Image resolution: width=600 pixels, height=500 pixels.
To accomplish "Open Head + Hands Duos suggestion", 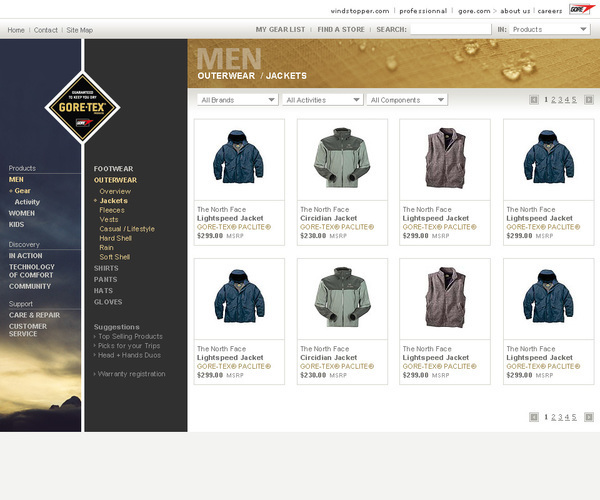I will [x=129, y=355].
